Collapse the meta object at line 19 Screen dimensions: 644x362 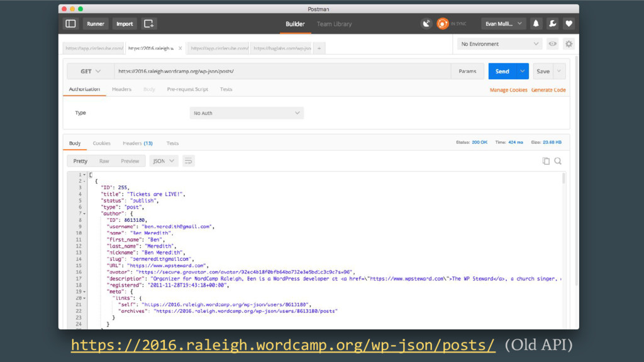[x=85, y=292]
